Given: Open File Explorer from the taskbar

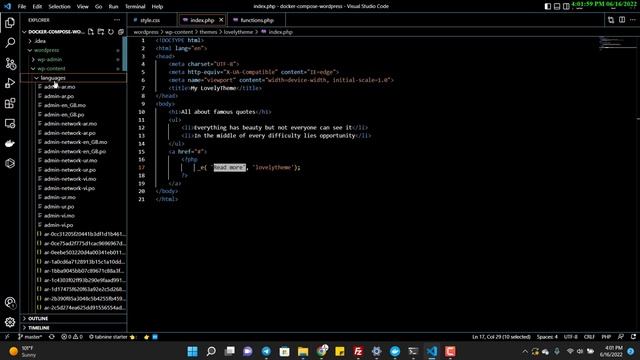Looking at the screenshot, I should point(303,351).
